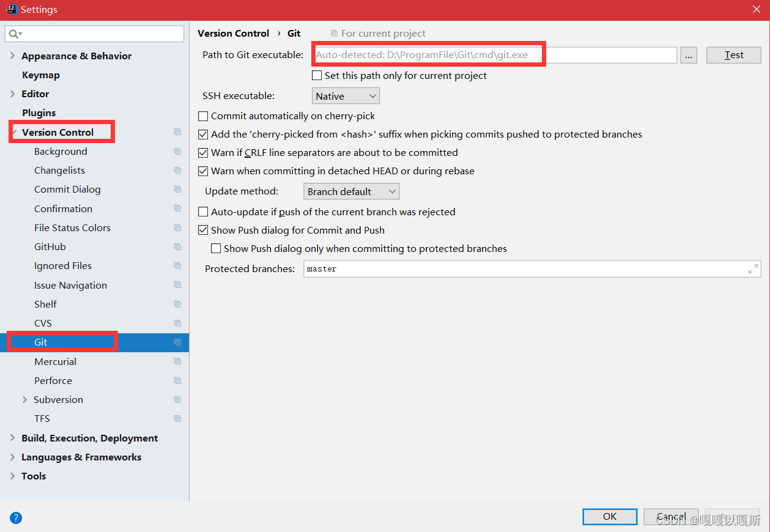Close the Settings dialog window
Screen dimensions: 770x532
757,9
